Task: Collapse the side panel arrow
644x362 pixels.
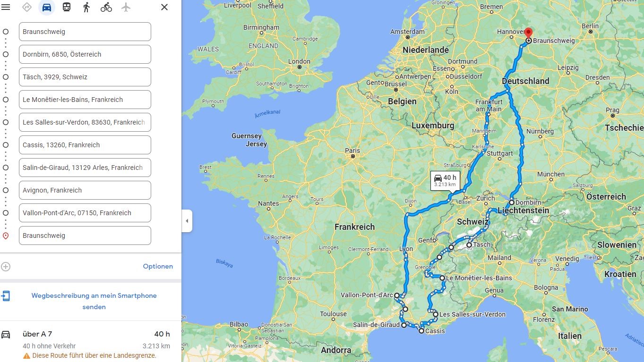Action: click(x=187, y=221)
